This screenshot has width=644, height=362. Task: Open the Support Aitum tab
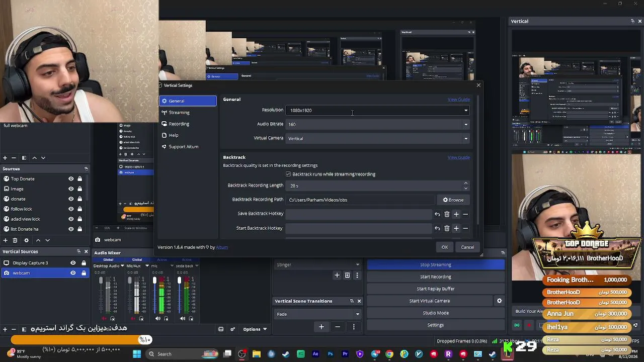point(188,147)
